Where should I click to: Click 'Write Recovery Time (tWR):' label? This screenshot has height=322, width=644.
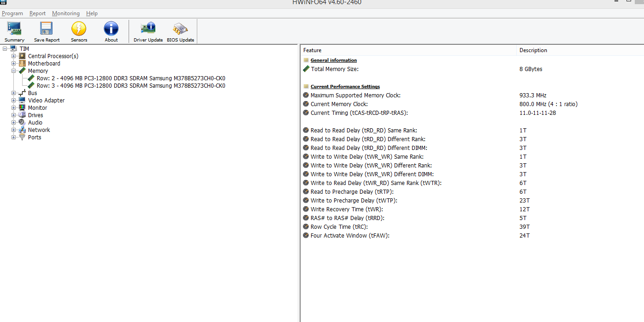pos(347,209)
